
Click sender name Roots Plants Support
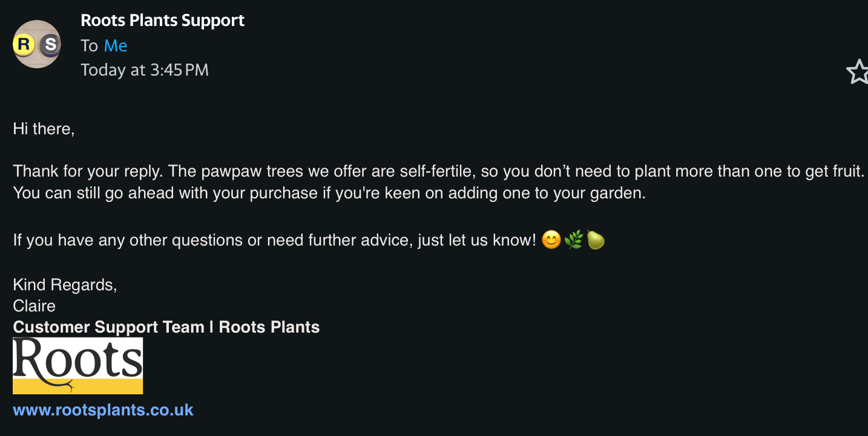(x=163, y=20)
